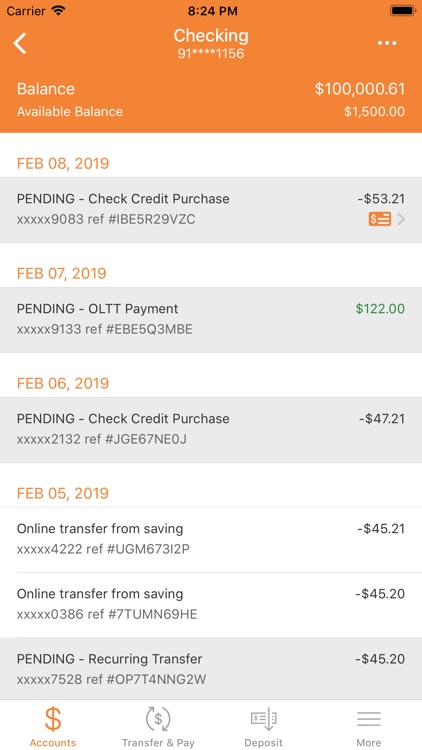Expand the -$53.21 transaction chevron
Screen dimensions: 422x750
[x=401, y=219]
